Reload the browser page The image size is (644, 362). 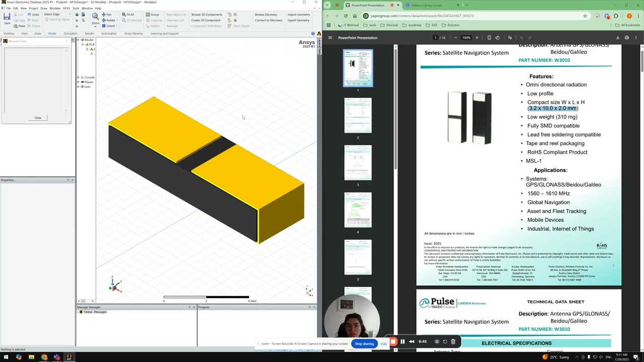346,16
